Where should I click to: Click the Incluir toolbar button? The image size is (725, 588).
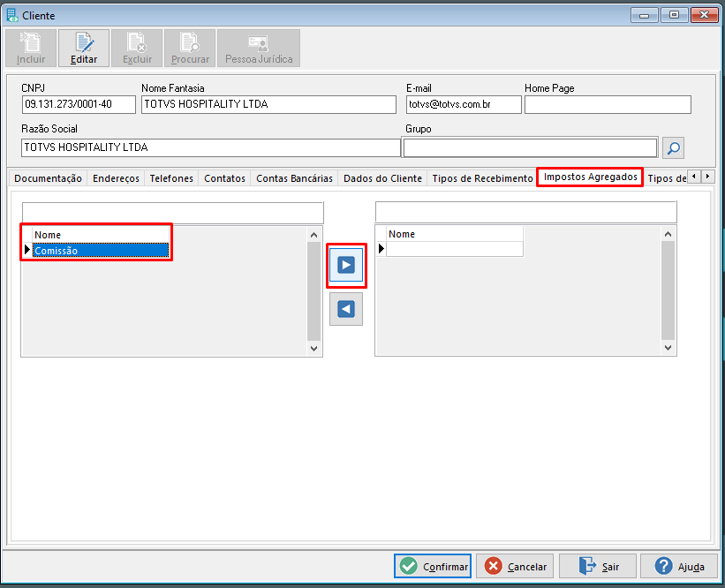click(31, 48)
